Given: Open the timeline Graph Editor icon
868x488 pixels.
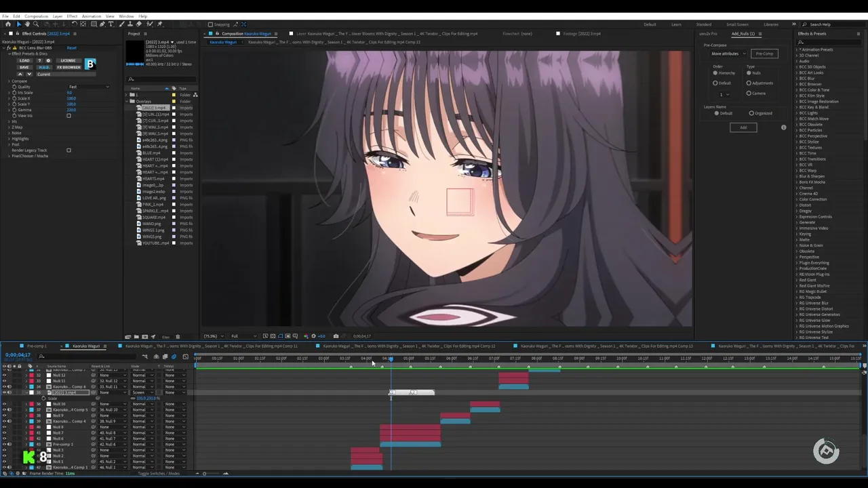Looking at the screenshot, I should point(185,357).
